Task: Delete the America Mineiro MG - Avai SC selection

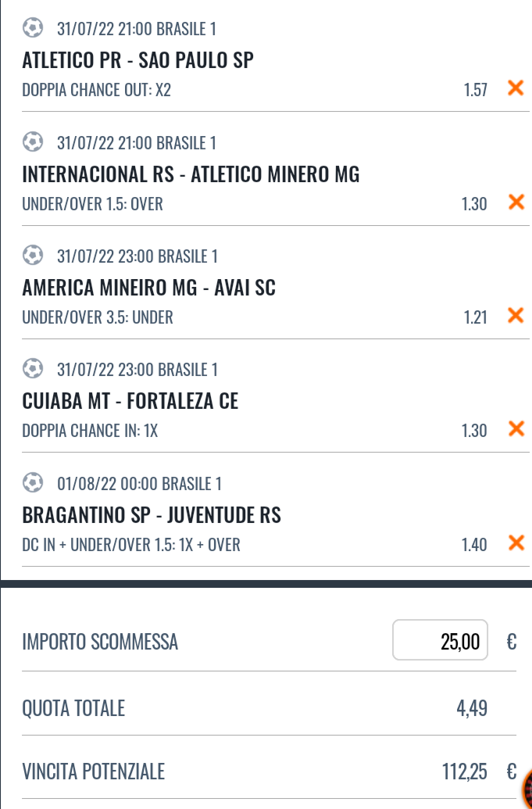Action: tap(516, 315)
